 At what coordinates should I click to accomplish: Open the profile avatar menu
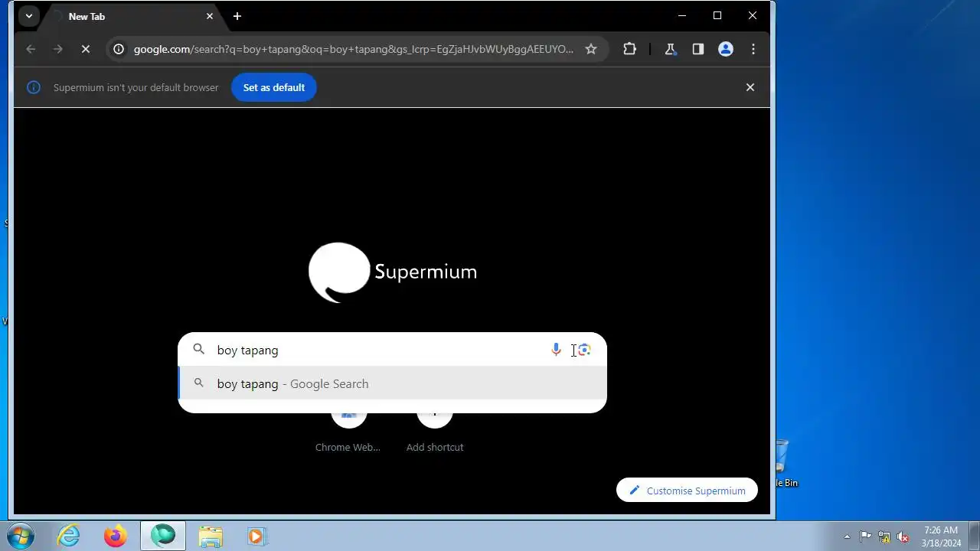726,49
